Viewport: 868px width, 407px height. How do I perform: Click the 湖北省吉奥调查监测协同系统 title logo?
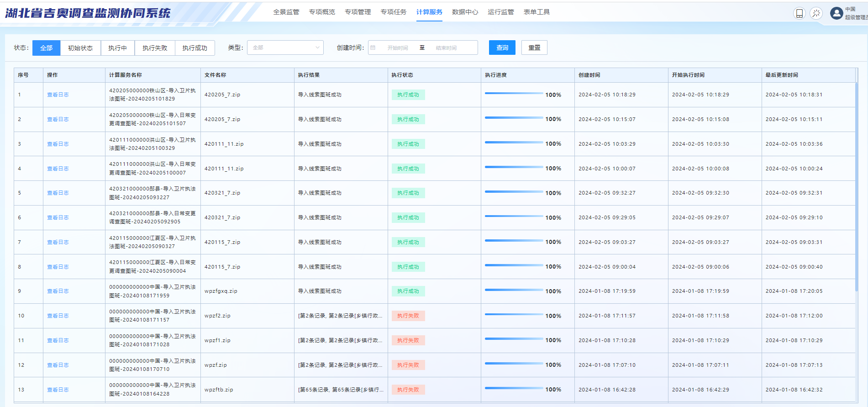tap(88, 13)
